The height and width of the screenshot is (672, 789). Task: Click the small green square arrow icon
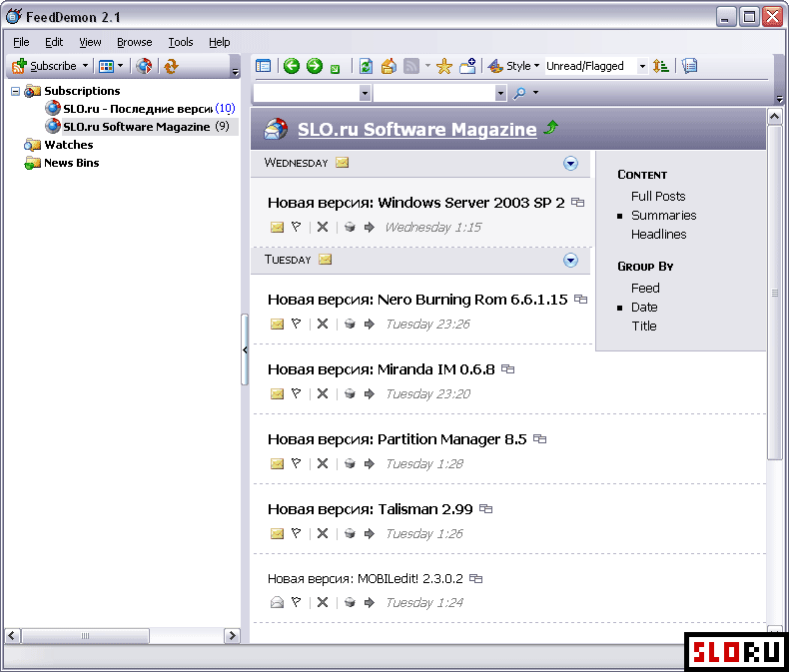coord(336,69)
